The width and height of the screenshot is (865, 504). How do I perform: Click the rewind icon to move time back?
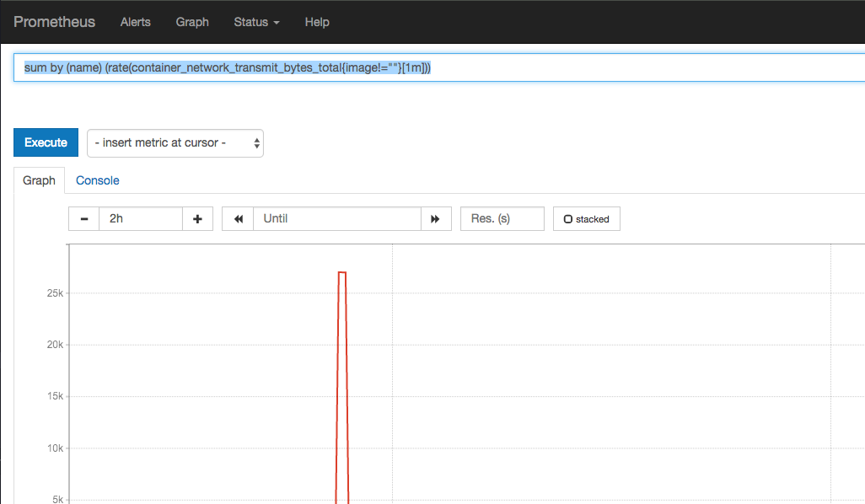click(238, 219)
